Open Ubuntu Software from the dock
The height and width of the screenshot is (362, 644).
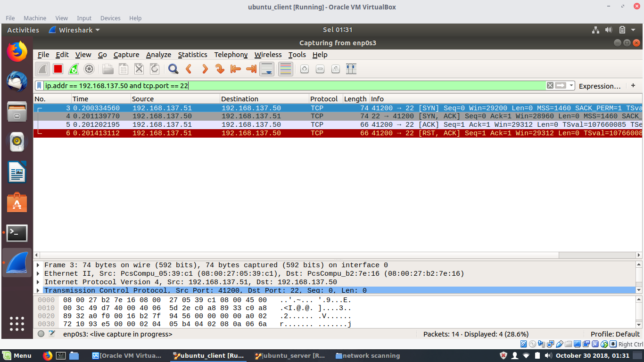pos(17,203)
